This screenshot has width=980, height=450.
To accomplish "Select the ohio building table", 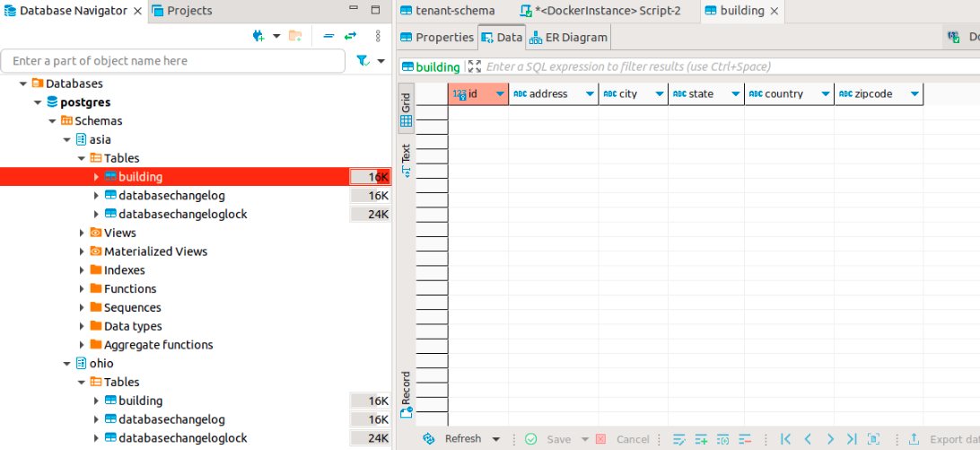I will [140, 401].
